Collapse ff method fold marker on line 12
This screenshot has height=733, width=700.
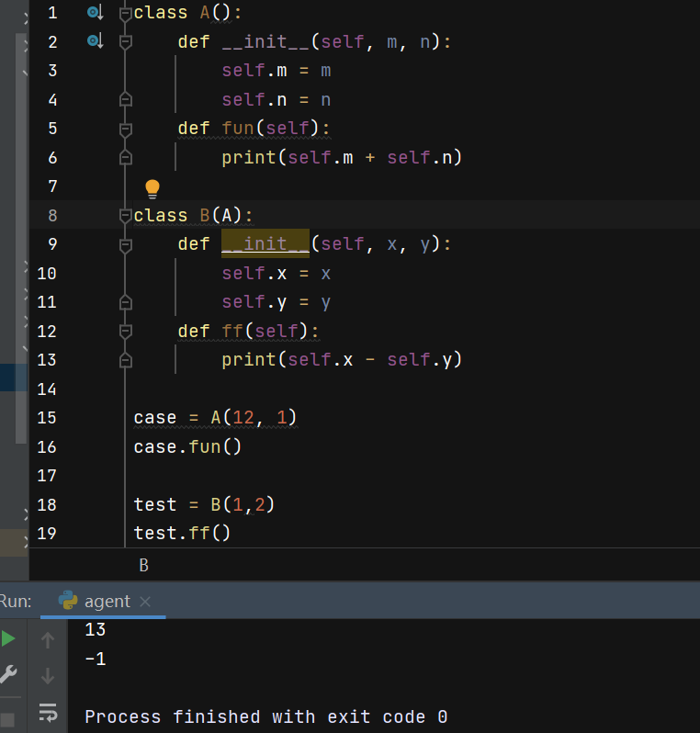pyautogui.click(x=125, y=332)
